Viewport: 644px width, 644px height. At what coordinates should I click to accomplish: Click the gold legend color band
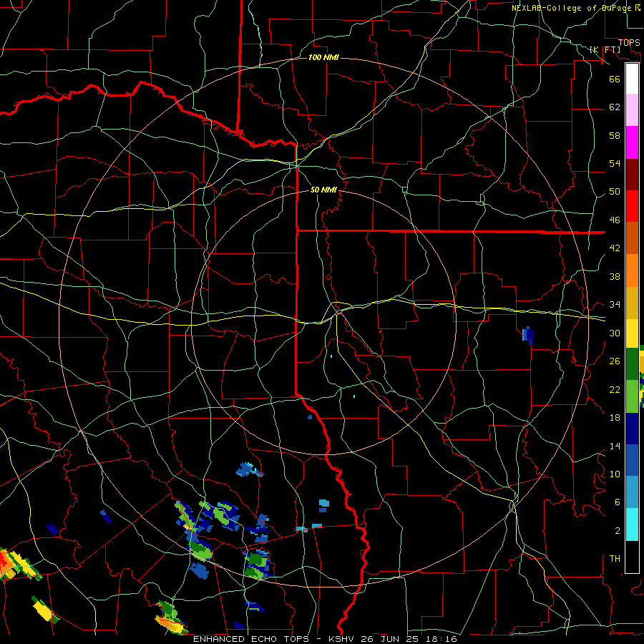pyautogui.click(x=632, y=303)
